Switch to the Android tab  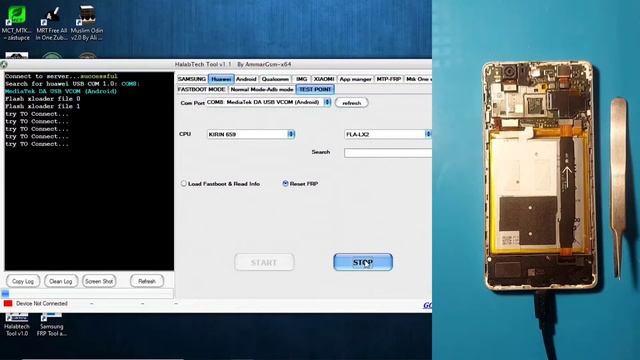[246, 79]
